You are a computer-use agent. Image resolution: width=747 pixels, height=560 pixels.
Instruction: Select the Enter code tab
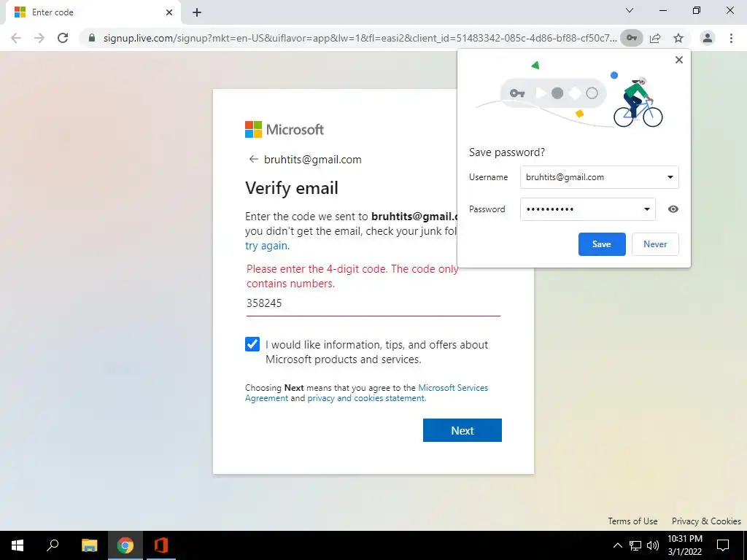coord(93,12)
